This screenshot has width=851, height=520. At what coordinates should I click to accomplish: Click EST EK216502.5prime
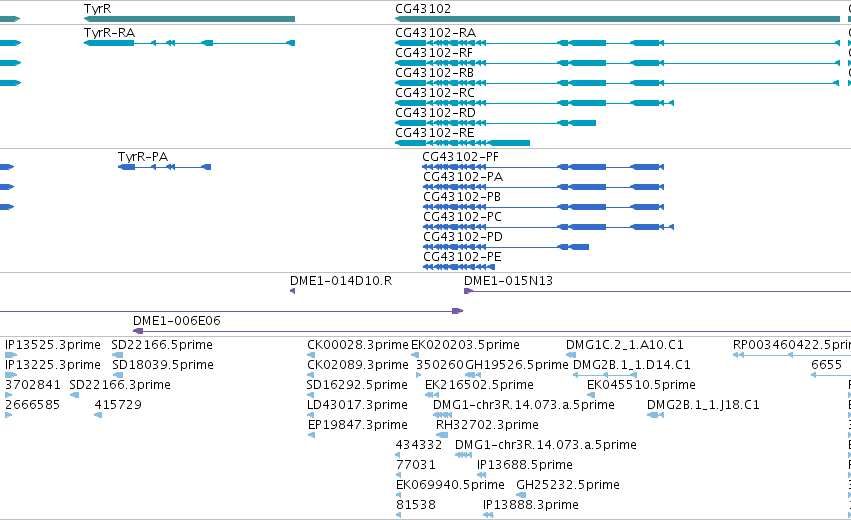click(479, 385)
